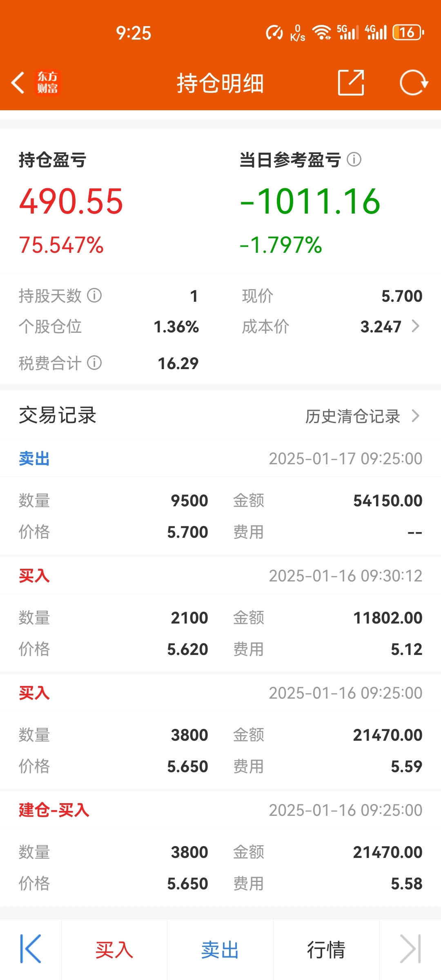The image size is (441, 980).
Task: Open the share/export icon
Action: tap(351, 82)
